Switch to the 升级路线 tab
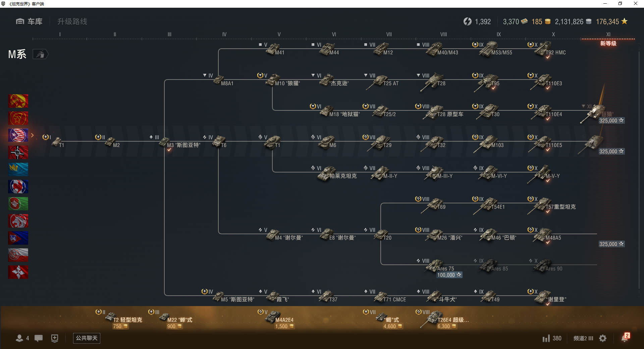The height and width of the screenshot is (349, 644). 72,21
